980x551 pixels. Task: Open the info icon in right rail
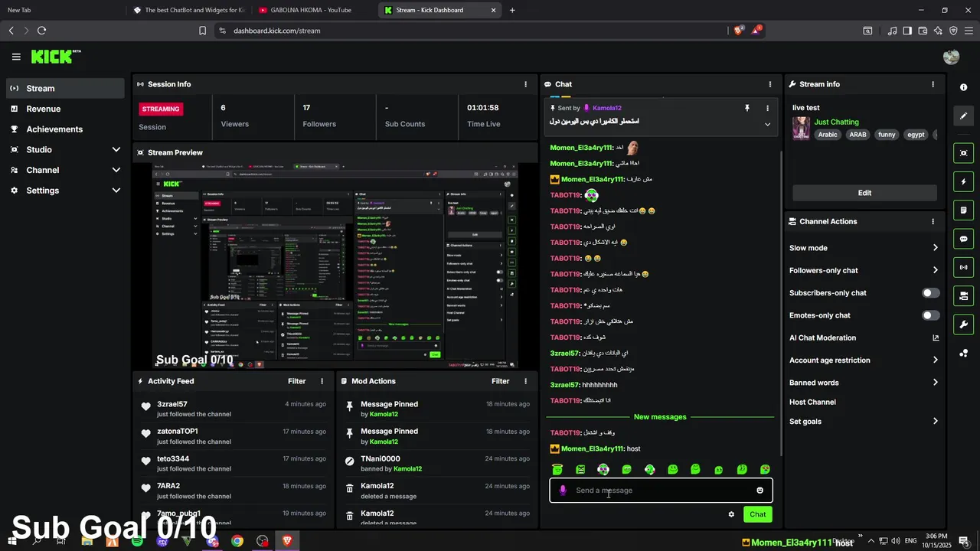[x=964, y=87]
